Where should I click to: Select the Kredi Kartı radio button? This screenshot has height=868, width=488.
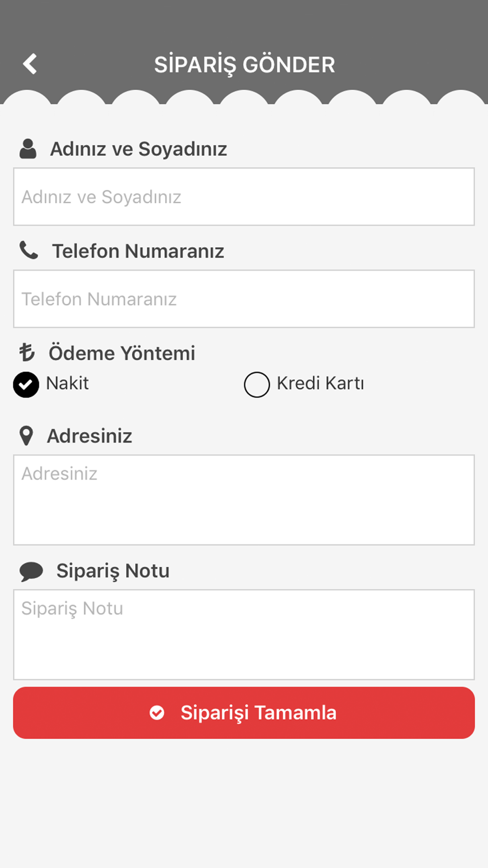click(x=257, y=384)
